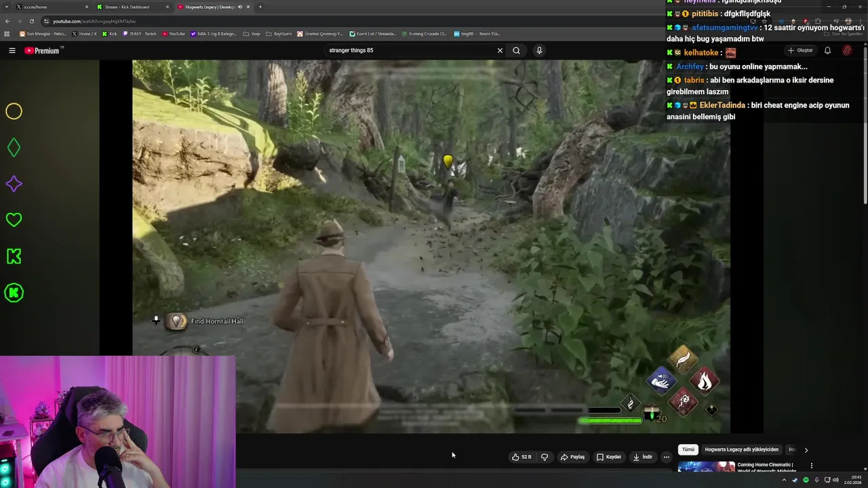
Task: Open the Kick bookmark
Action: (109, 33)
